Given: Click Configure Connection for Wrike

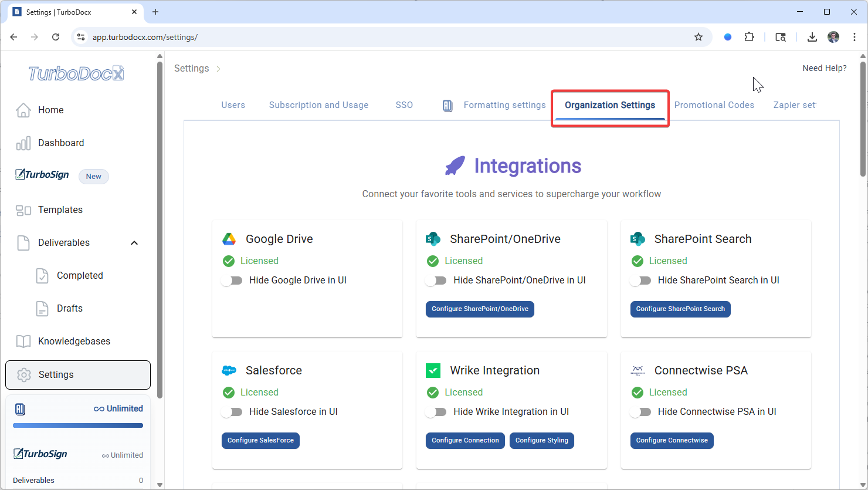Looking at the screenshot, I should point(465,441).
